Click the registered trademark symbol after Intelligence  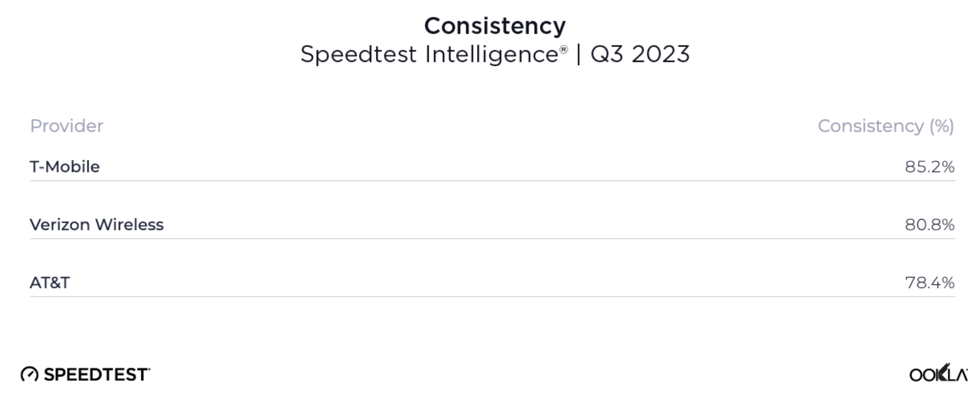click(564, 50)
